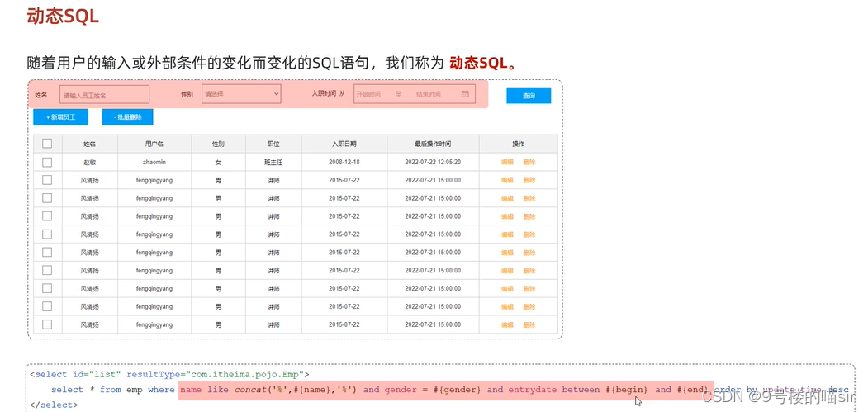Image resolution: width=868 pixels, height=412 pixels.
Task: Click the 最后操作时间 column header
Action: pyautogui.click(x=433, y=144)
